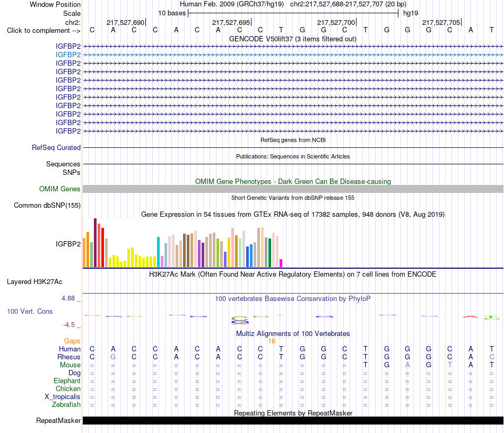
Task: Click the gray A in the Mouse row
Action: (x=407, y=365)
